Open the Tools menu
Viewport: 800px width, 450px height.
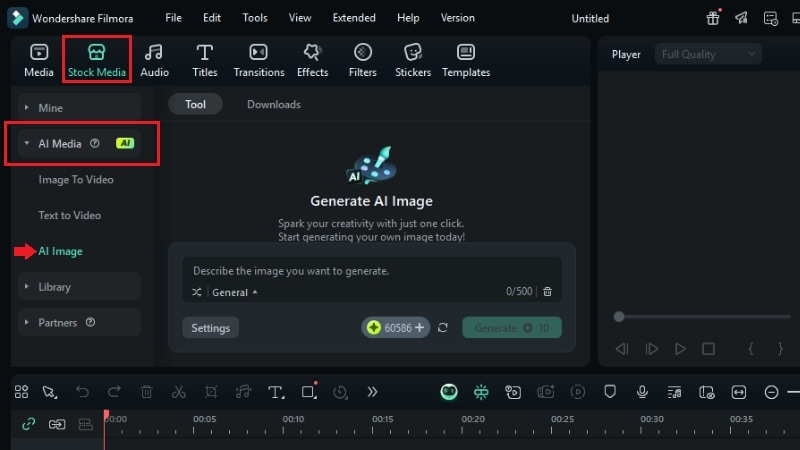pos(255,18)
